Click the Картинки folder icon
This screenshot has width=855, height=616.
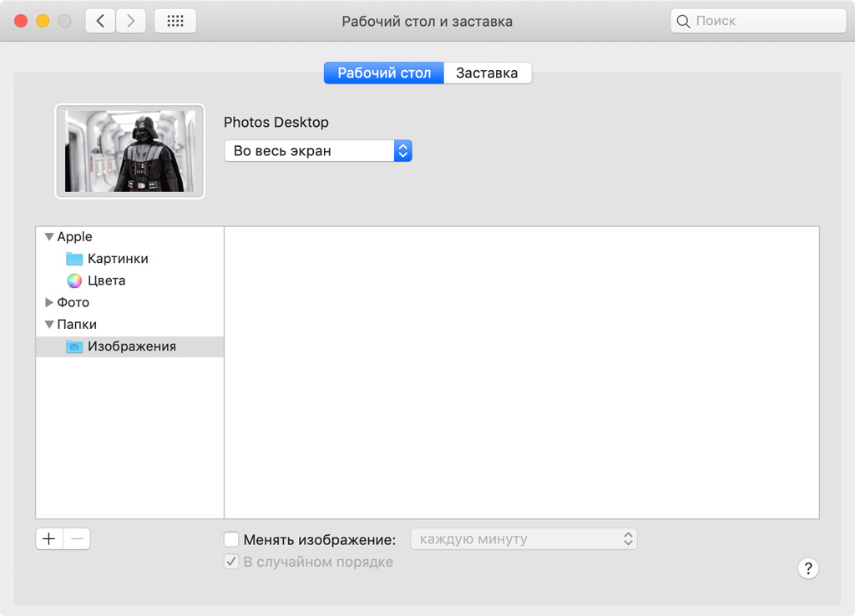click(74, 259)
